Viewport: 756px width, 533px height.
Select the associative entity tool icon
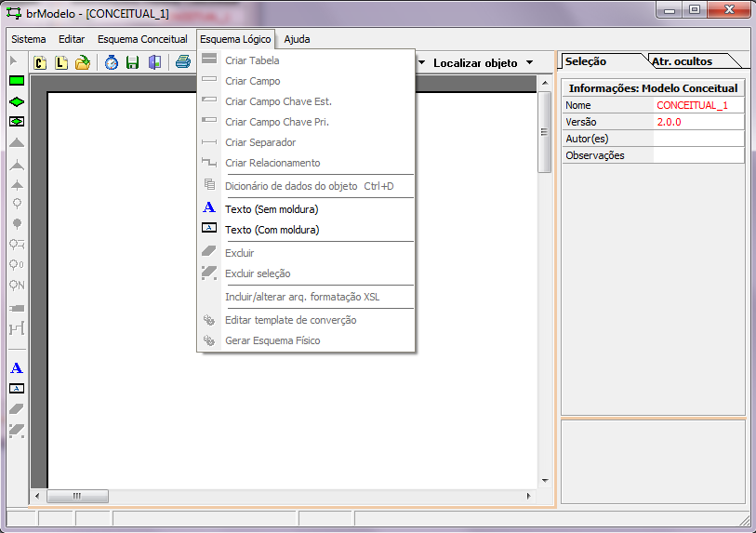16,122
